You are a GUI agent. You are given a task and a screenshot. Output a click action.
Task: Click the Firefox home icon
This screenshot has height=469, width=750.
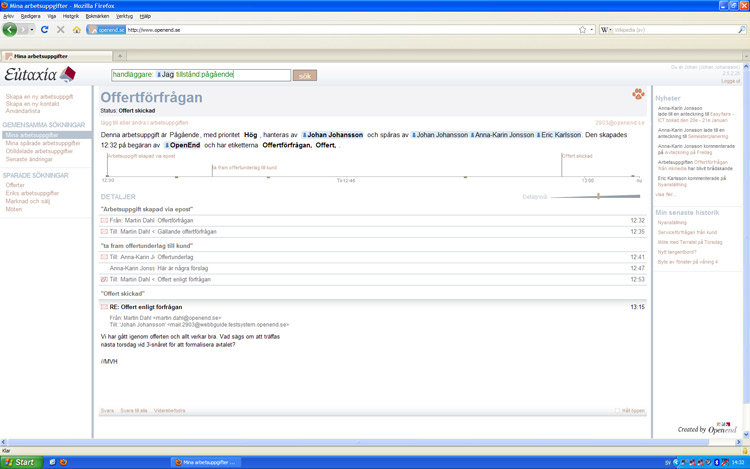77,30
